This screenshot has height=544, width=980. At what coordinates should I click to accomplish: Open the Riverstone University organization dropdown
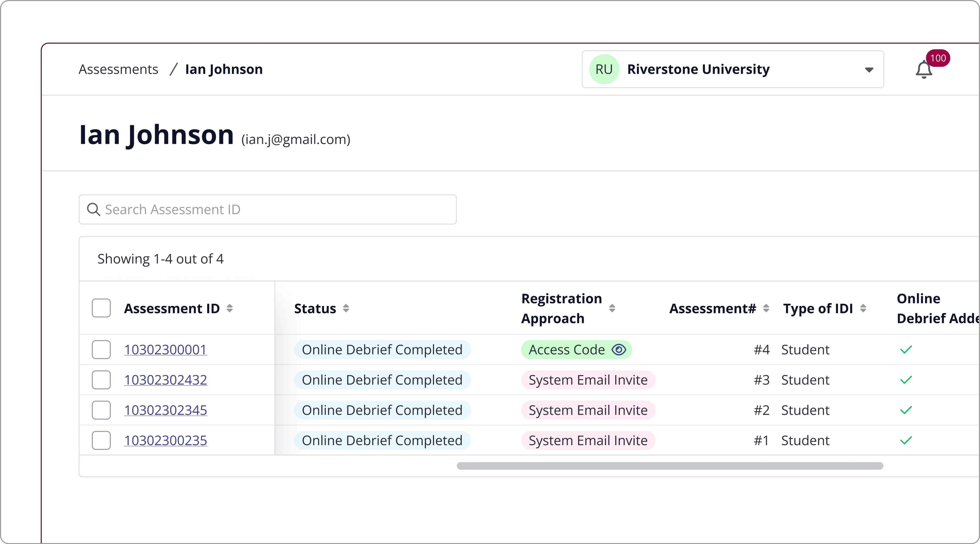pyautogui.click(x=733, y=69)
